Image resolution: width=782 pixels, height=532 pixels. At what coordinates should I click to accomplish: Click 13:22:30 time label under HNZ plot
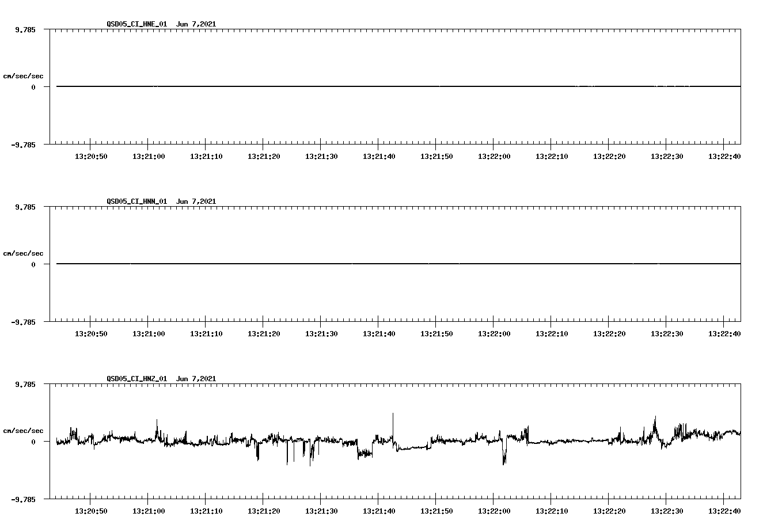click(x=667, y=511)
